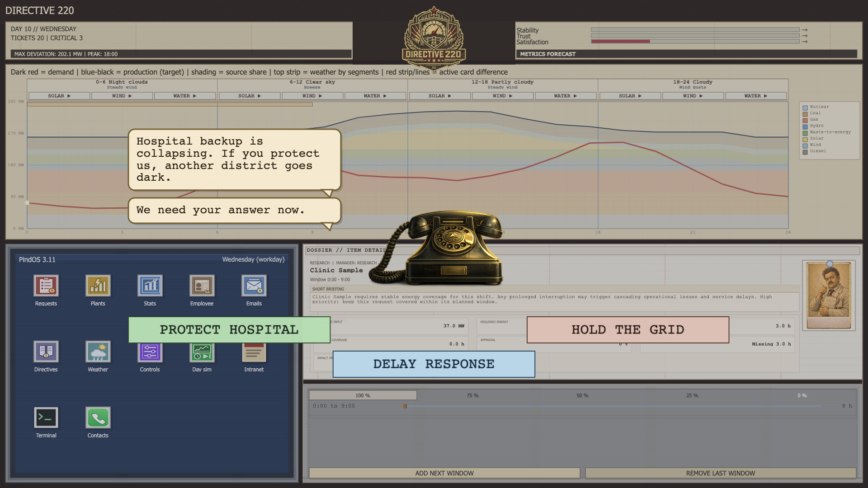Select the 100 % coverage tab
Screen dimensions: 868x488
click(x=363, y=395)
